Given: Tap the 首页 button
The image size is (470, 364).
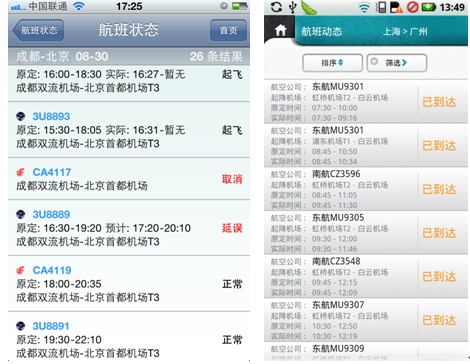Looking at the screenshot, I should [228, 30].
